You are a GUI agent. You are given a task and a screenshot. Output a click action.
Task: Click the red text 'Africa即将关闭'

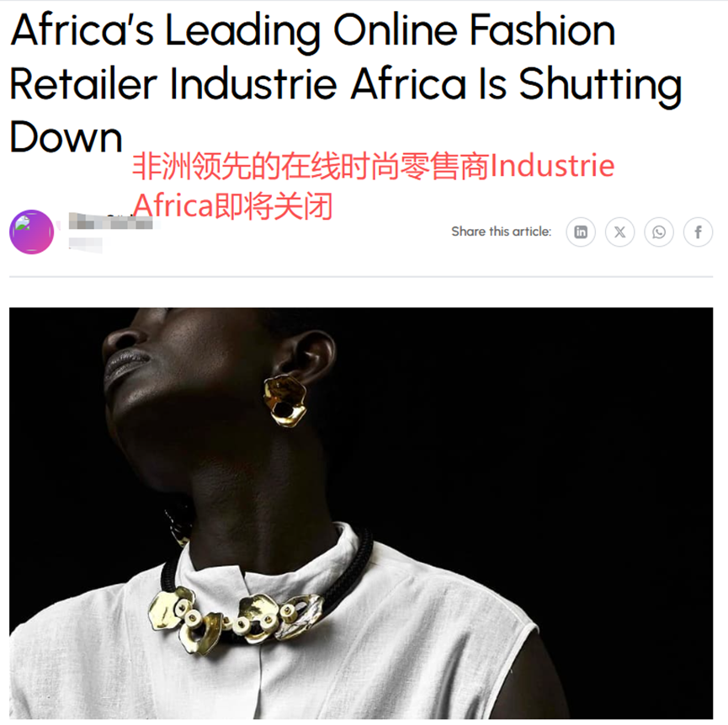(232, 205)
